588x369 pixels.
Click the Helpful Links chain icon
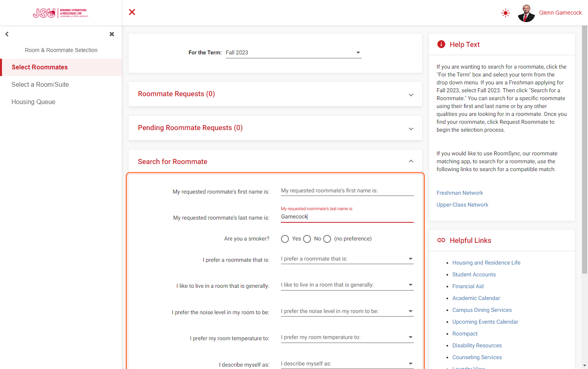[x=441, y=240]
